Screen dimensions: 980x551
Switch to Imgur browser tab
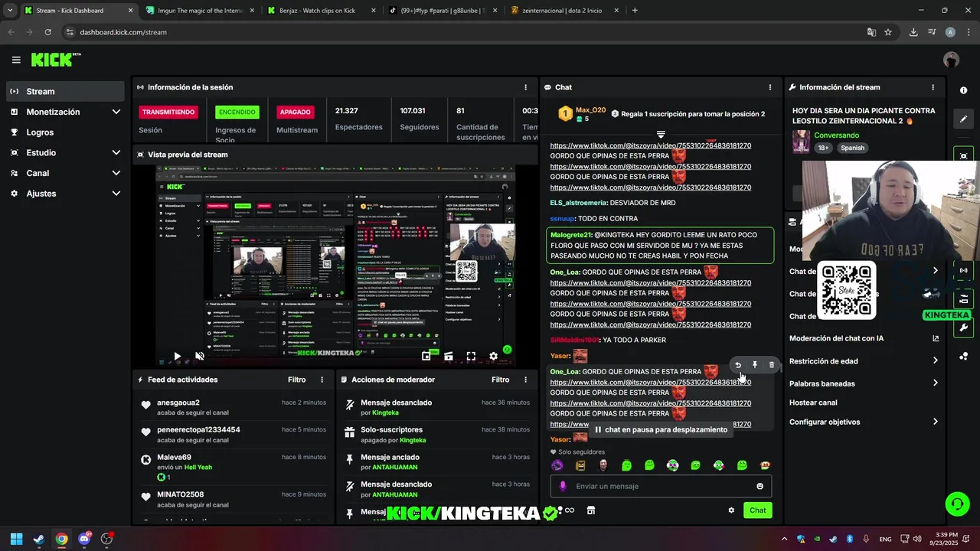199,11
